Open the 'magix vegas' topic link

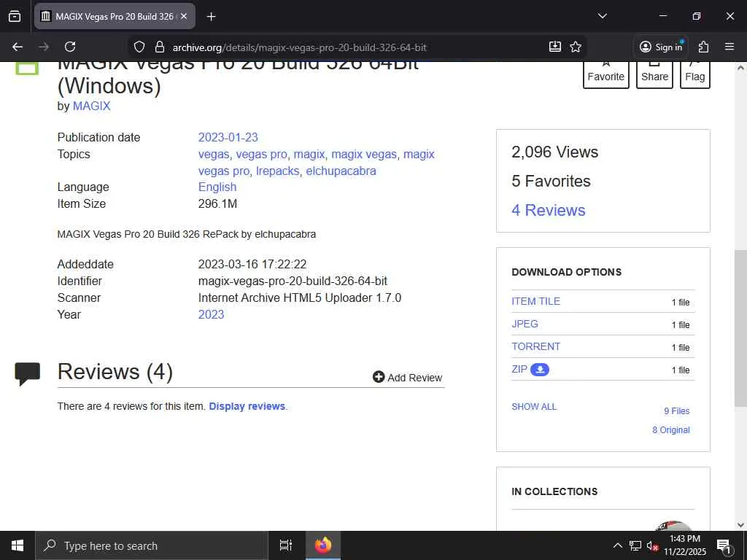coord(364,155)
